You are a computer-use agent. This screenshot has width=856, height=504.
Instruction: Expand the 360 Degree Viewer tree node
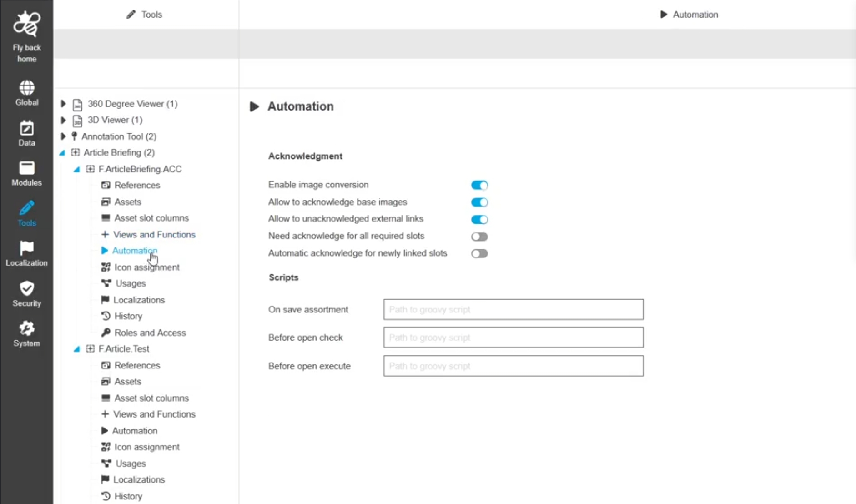64,104
